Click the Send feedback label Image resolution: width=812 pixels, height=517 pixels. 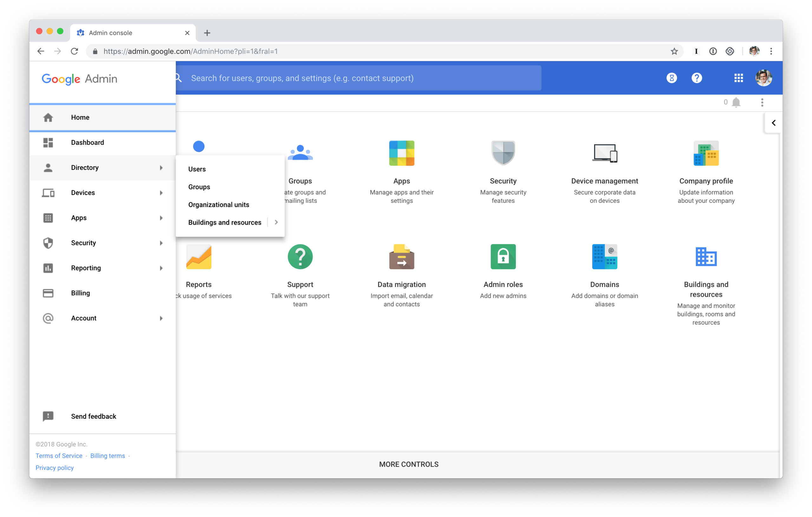point(94,417)
